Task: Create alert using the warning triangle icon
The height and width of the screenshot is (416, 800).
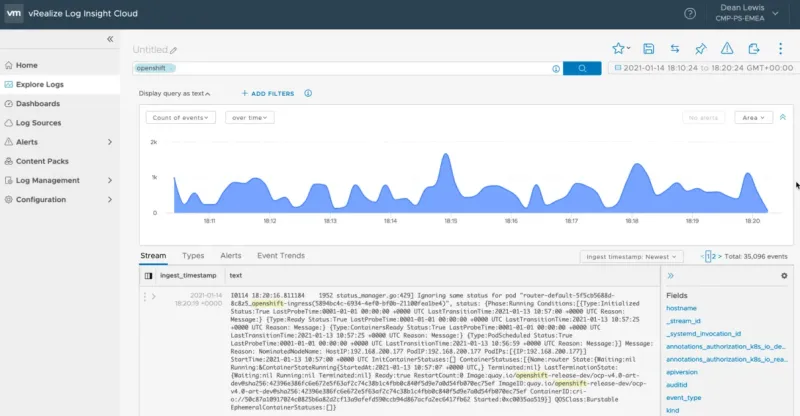Action: coord(727,48)
